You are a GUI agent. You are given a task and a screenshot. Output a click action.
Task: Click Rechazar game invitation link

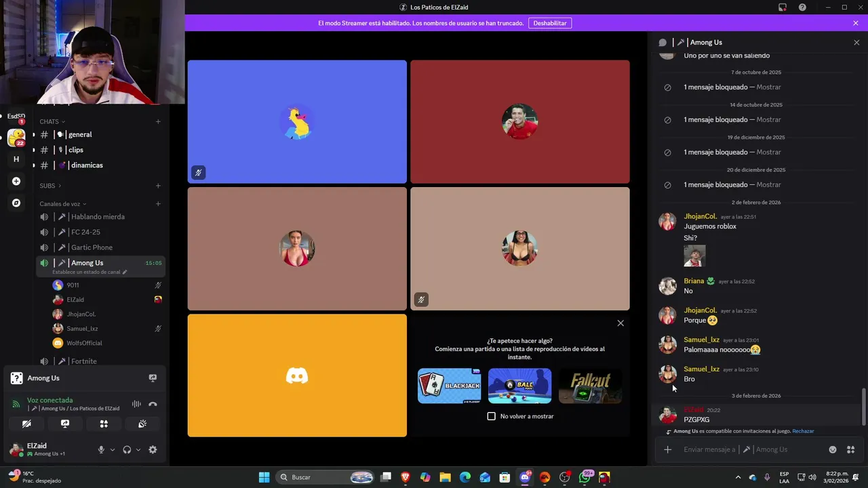[803, 431]
